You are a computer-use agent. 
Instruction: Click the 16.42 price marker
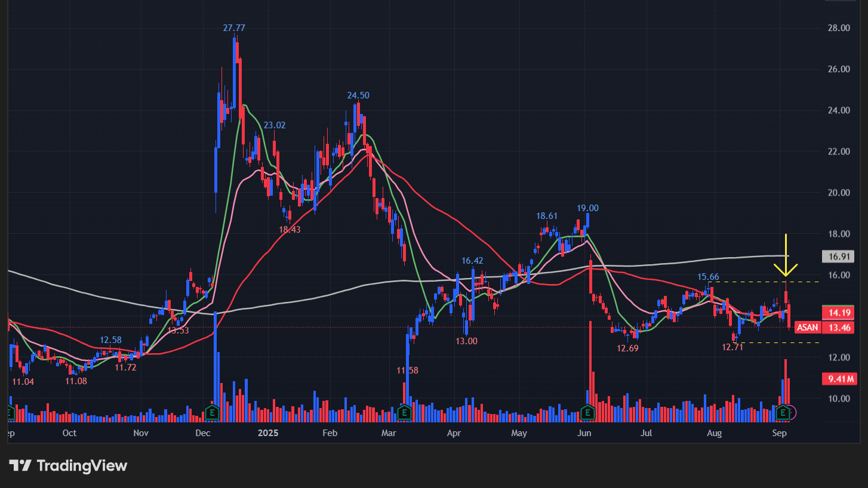click(x=472, y=261)
